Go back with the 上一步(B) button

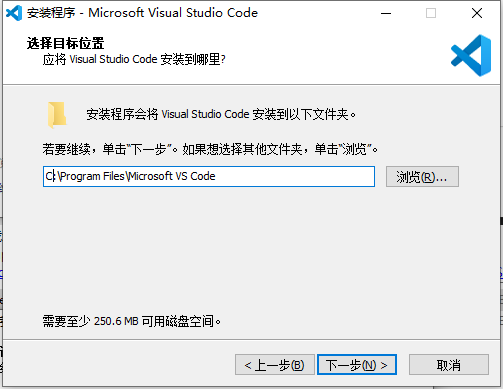click(275, 365)
